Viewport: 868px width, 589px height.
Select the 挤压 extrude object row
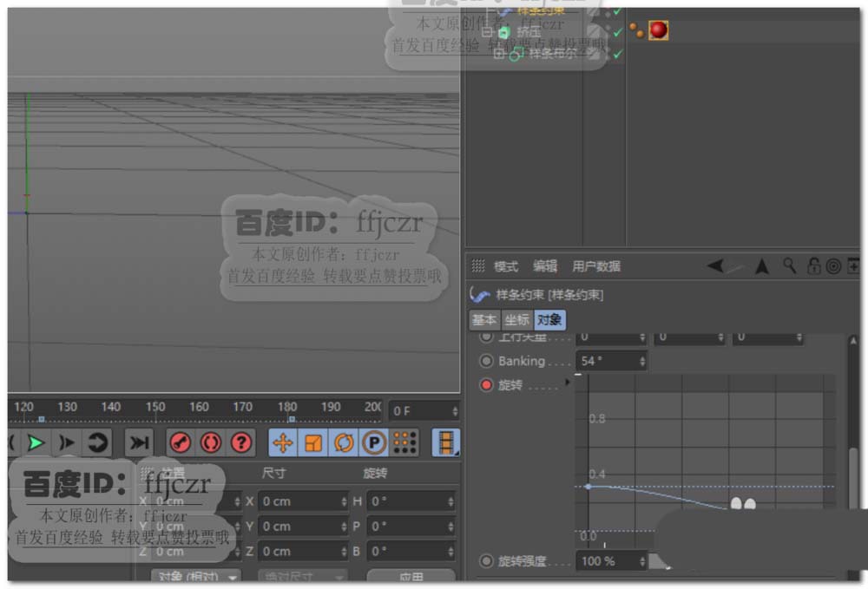point(529,32)
